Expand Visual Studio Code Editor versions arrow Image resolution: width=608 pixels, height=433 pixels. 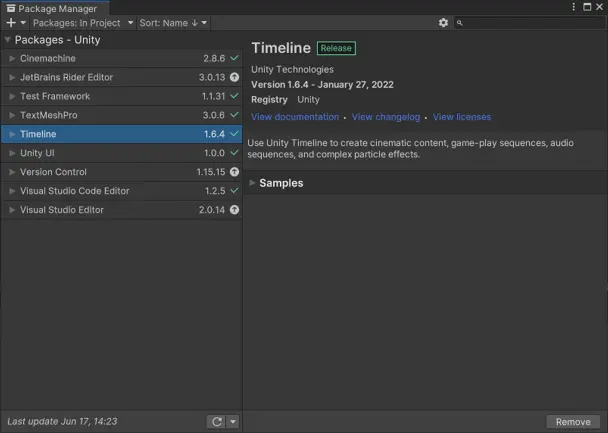[x=12, y=191]
